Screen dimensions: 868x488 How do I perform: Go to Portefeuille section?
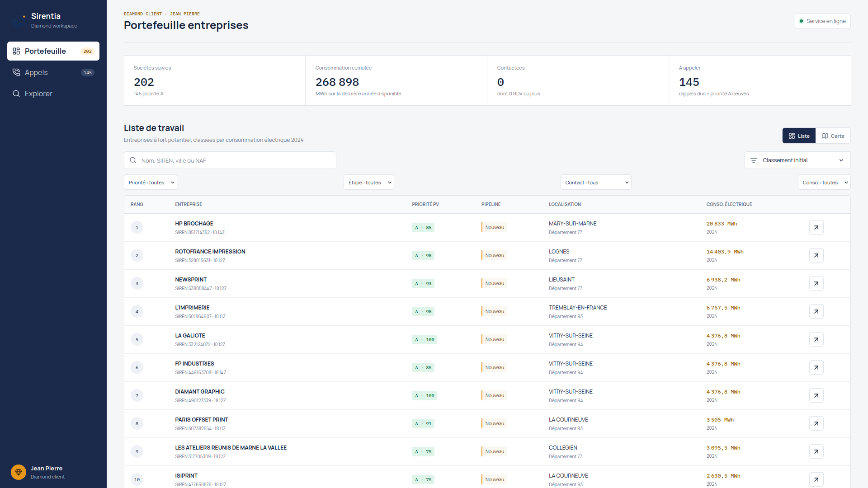53,51
